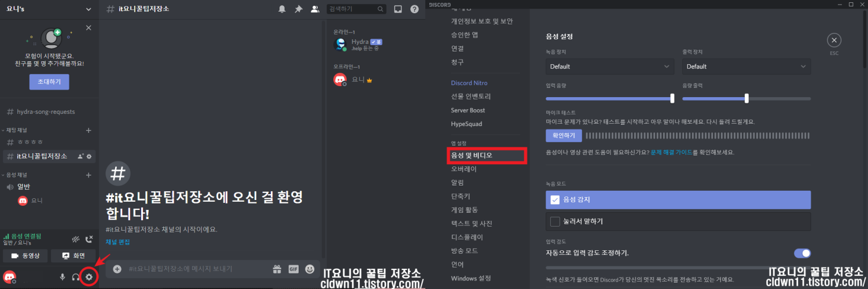Open the 문제 해결 가이드 link
This screenshot has width=868, height=289.
click(x=671, y=152)
